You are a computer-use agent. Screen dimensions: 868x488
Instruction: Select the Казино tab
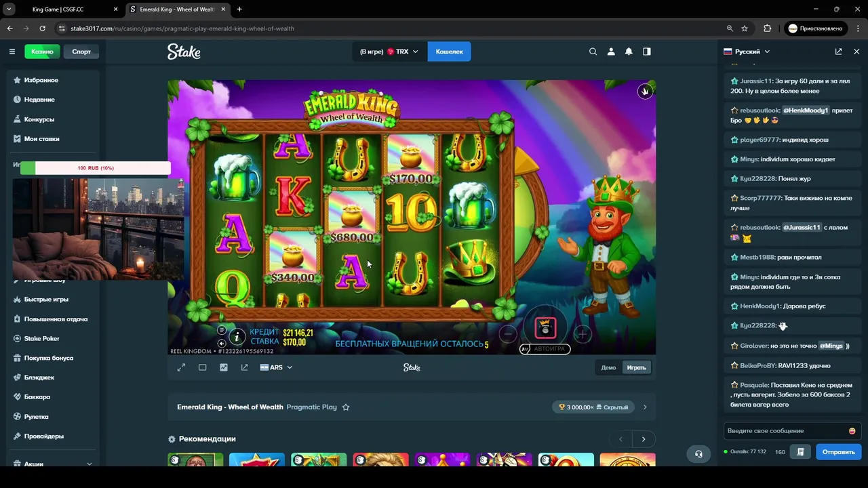point(42,52)
